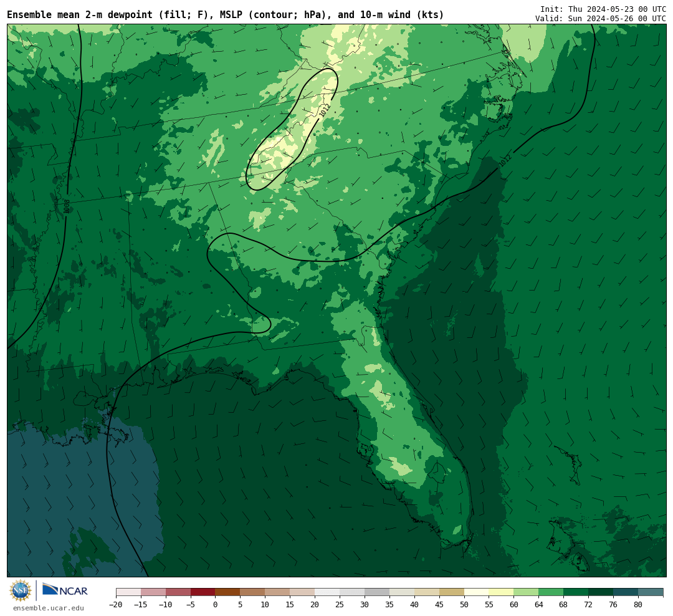Viewport: 673px width, 616px height.
Task: Click the 64 colorbar tick label
Action: click(x=538, y=604)
